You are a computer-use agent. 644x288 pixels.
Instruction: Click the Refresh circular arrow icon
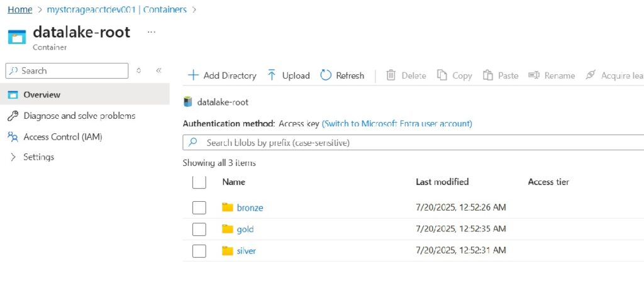[326, 75]
